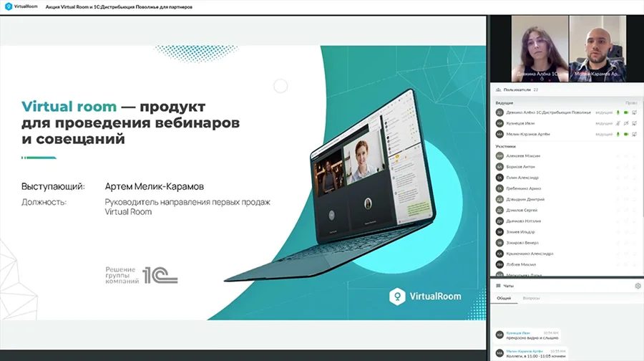Click the Чаты panel list icon

click(x=498, y=286)
